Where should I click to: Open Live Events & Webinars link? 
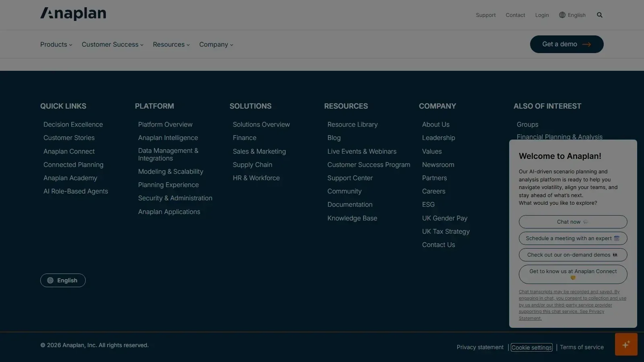pyautogui.click(x=362, y=152)
